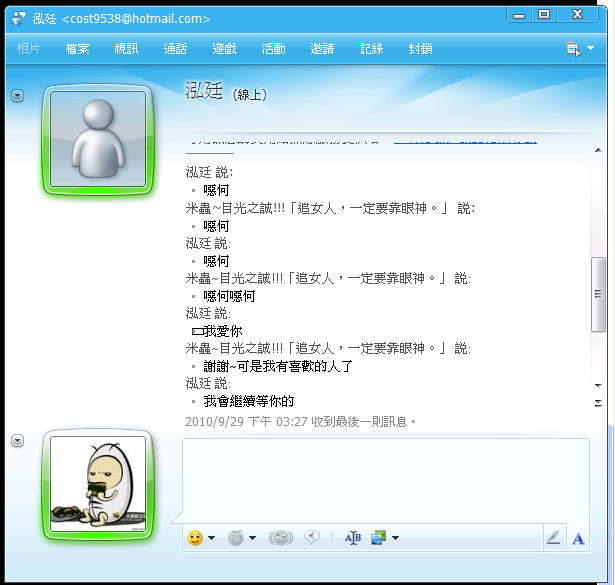Click the voice clip icon

pos(312,537)
